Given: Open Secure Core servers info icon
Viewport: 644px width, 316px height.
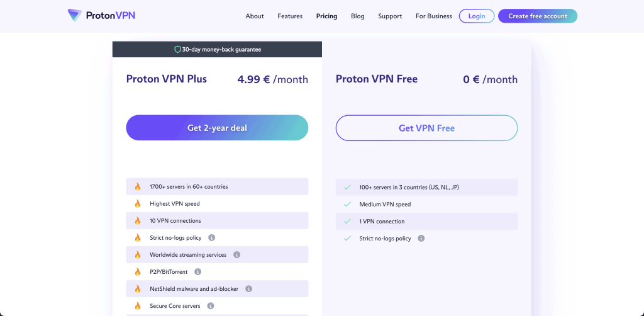Looking at the screenshot, I should [x=211, y=306].
